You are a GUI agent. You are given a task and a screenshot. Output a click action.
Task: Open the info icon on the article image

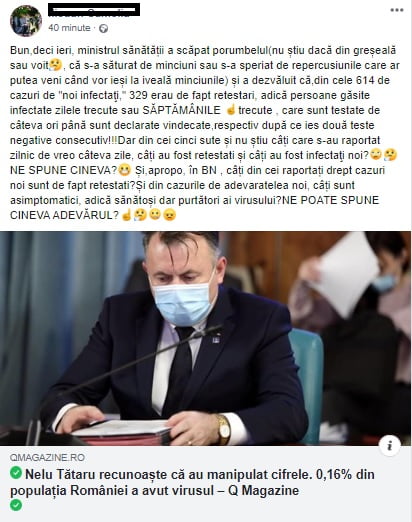(x=390, y=445)
